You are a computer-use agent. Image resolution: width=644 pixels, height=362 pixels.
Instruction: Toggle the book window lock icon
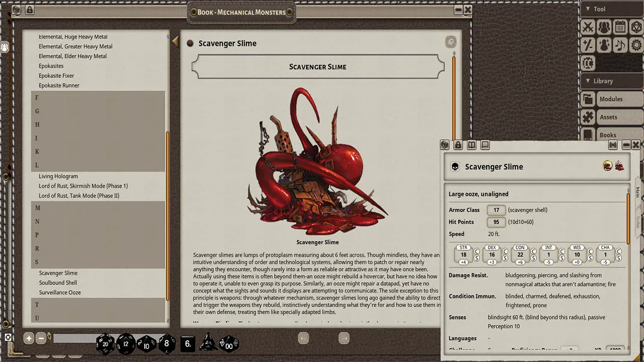pos(29,10)
